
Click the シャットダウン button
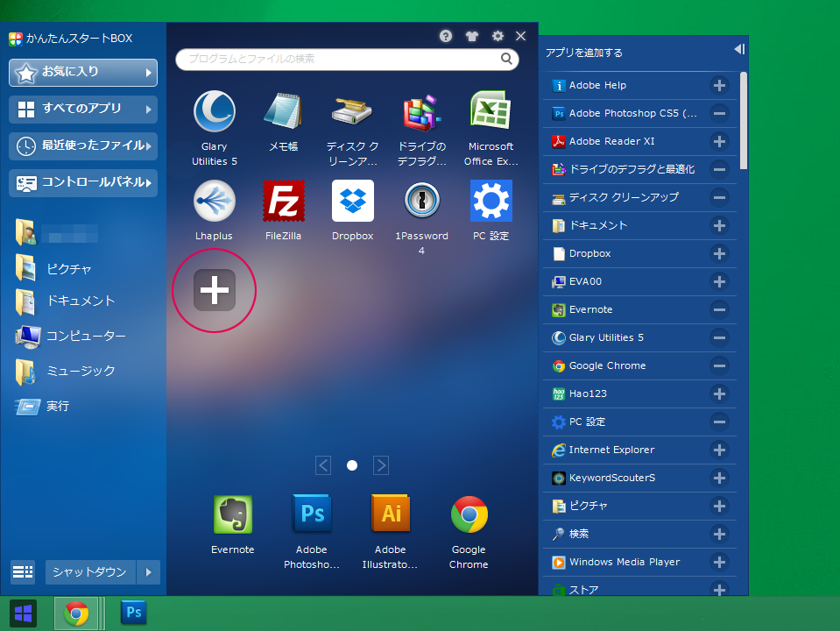pos(90,572)
